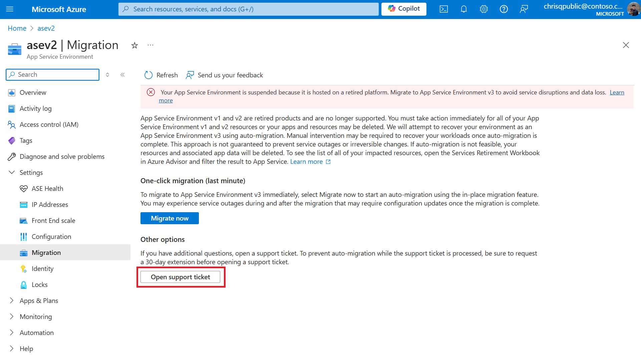This screenshot has width=641, height=364.
Task: Click the Diagnose and solve problems icon
Action: [x=12, y=156]
